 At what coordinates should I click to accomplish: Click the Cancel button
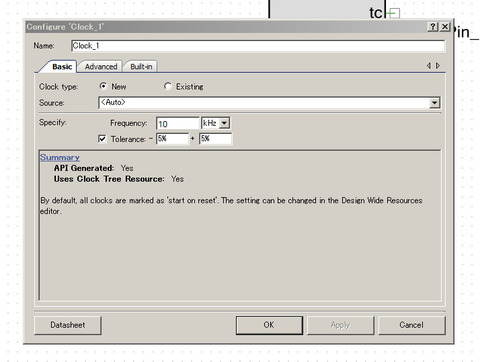[x=411, y=325]
